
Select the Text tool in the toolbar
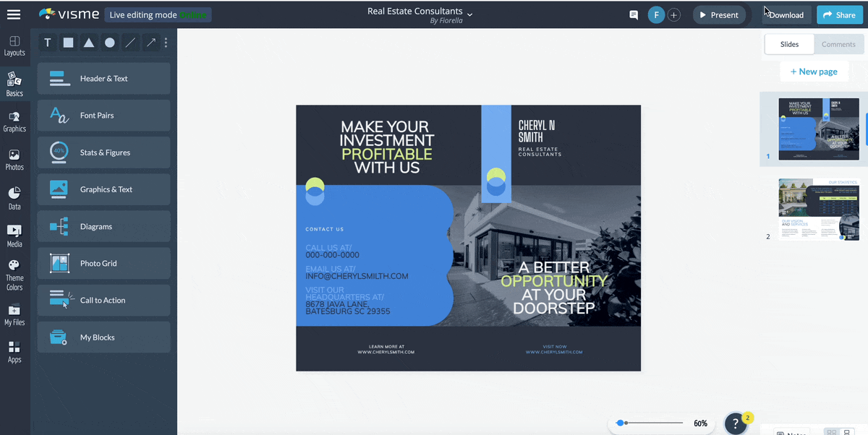47,43
